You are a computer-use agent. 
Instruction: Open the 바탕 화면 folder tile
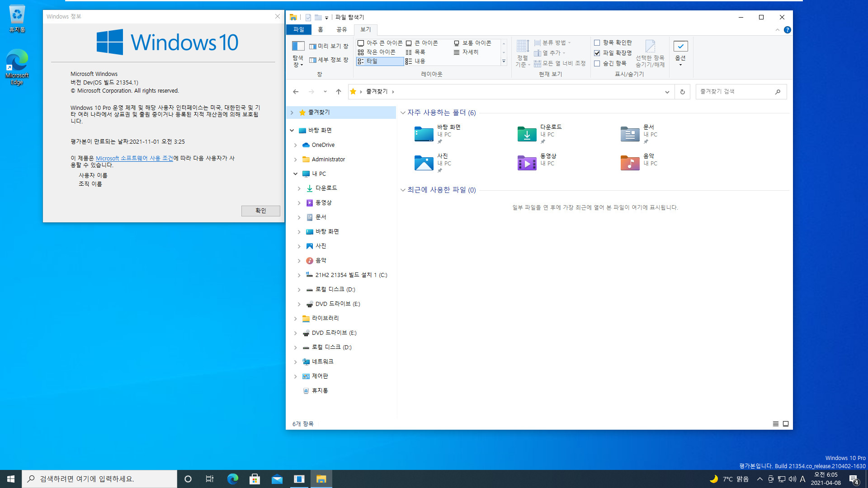[x=438, y=134]
